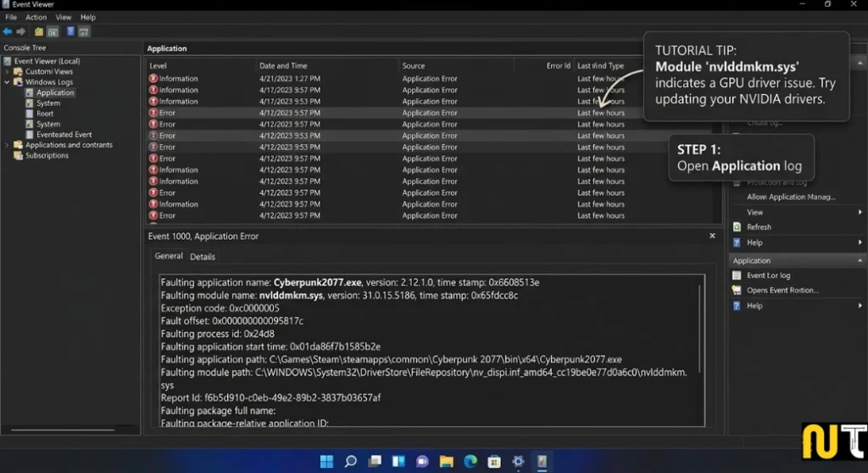
Task: Click the Refresh icon in actions pane
Action: [737, 226]
